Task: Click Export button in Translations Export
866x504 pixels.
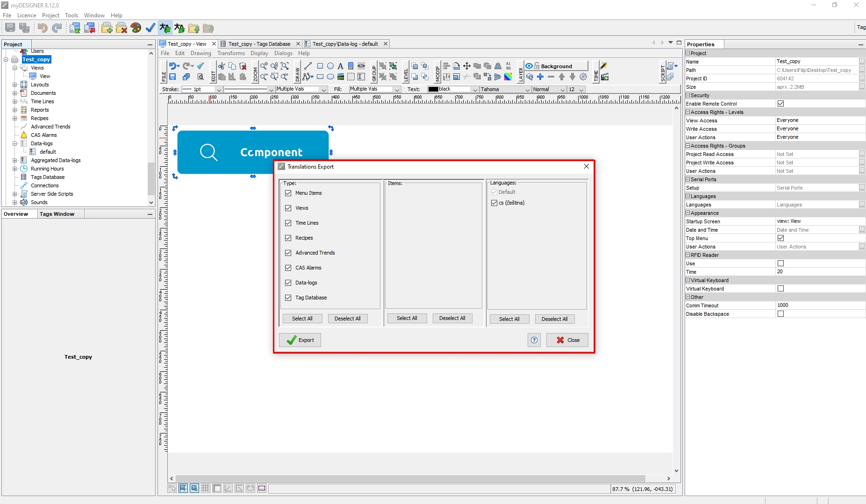Action: (300, 340)
